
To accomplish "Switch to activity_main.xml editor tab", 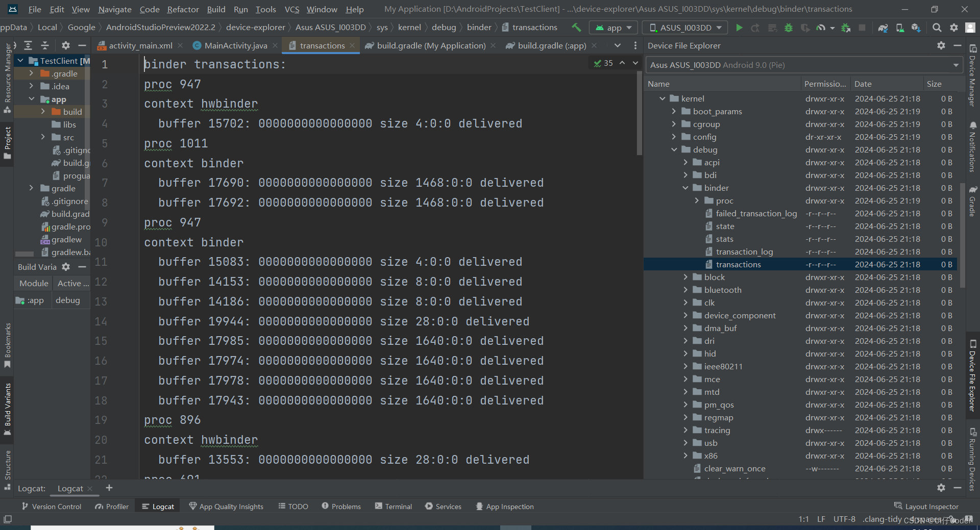I will pos(140,45).
